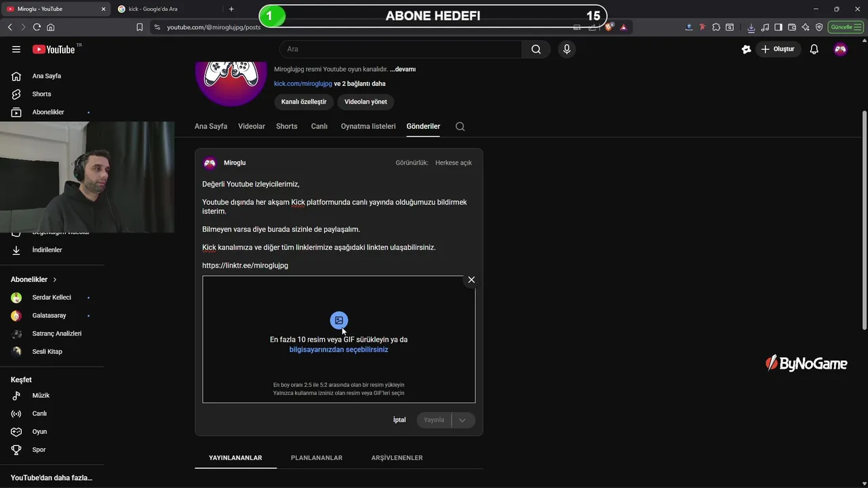Viewport: 868px width, 488px height.
Task: Open the YouTube guide hamburger menu
Action: (x=16, y=49)
